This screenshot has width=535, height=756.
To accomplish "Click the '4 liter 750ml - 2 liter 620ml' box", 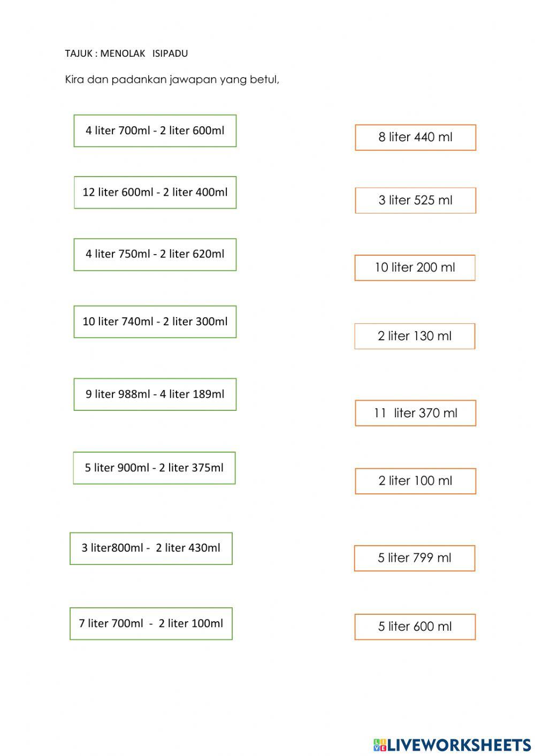I will (155, 255).
